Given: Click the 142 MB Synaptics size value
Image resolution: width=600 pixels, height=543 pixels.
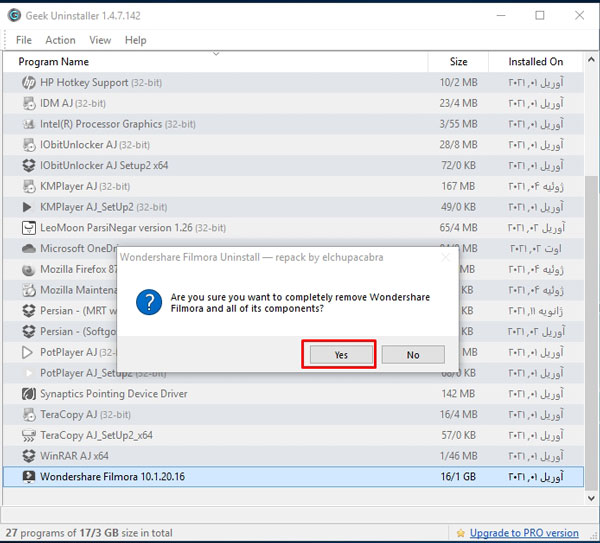Looking at the screenshot, I should click(458, 394).
